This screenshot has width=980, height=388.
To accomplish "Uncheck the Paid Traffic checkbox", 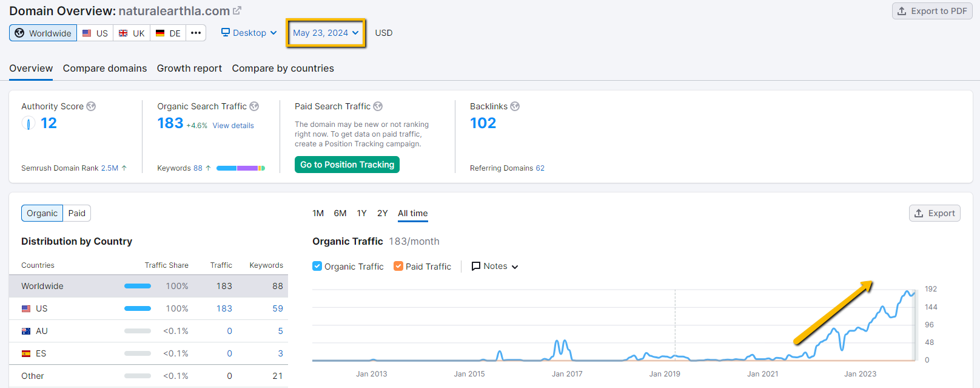I will tap(398, 266).
